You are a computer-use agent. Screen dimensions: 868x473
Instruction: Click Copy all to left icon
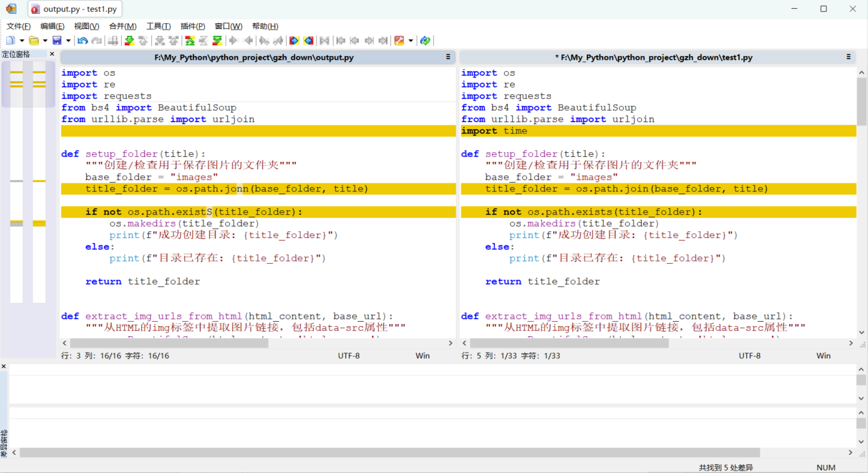tap(309, 41)
